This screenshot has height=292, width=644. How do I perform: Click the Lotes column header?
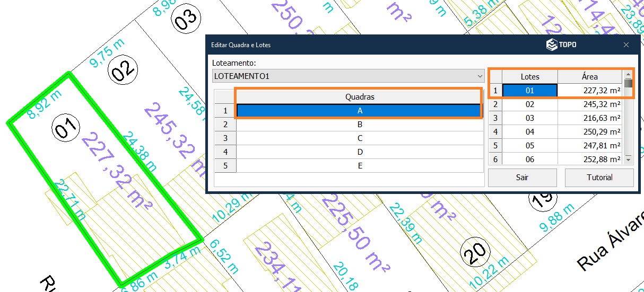click(x=529, y=77)
